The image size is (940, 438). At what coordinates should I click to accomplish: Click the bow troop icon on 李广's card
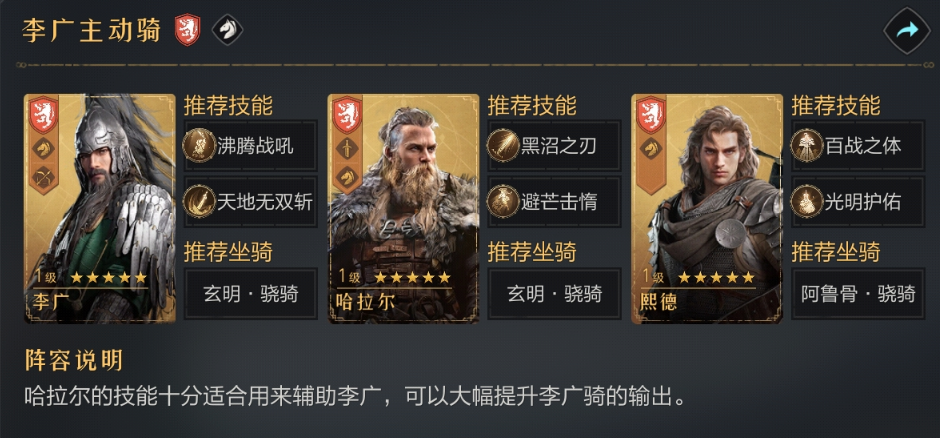(44, 177)
